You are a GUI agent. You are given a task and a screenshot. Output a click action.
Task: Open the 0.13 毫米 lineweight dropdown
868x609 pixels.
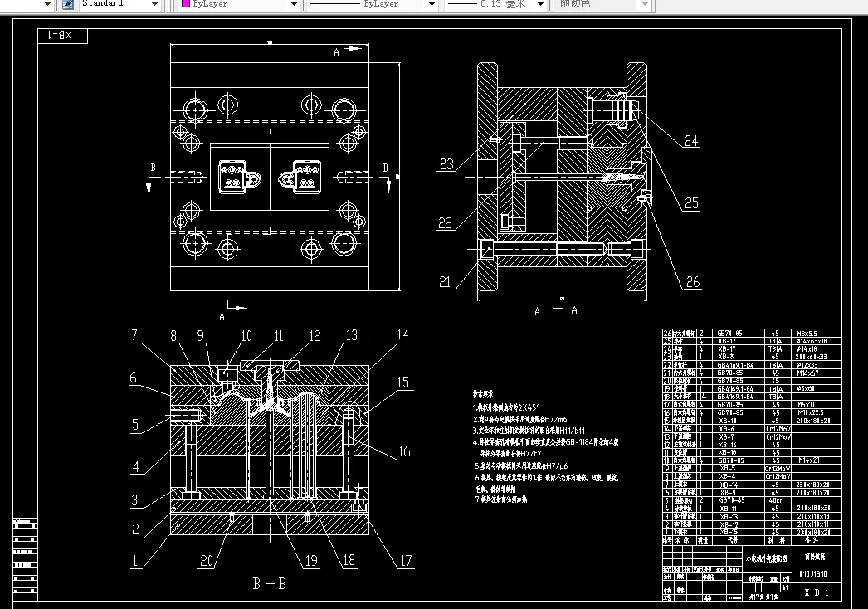pyautogui.click(x=541, y=4)
